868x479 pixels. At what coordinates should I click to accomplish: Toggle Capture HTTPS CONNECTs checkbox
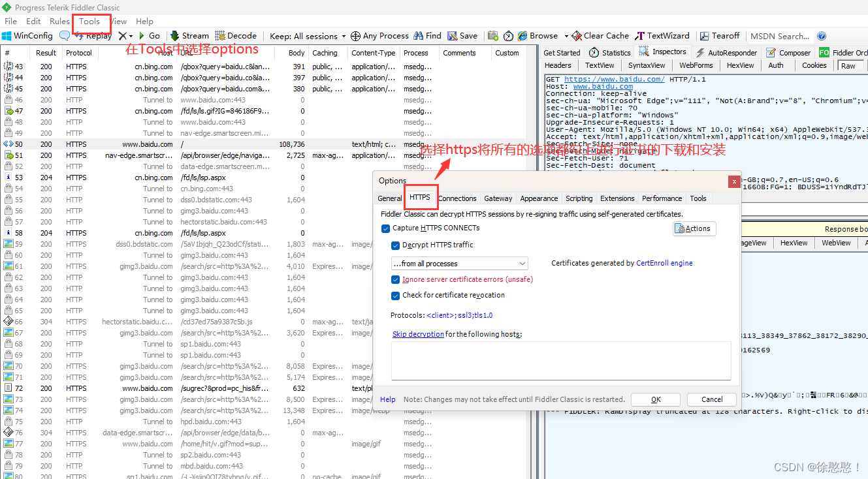[x=386, y=228]
